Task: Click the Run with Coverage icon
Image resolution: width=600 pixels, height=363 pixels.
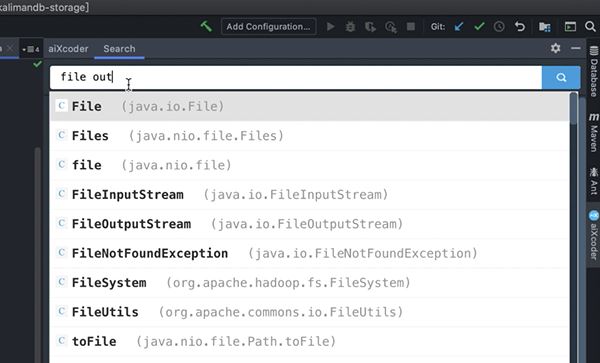Action: (370, 27)
